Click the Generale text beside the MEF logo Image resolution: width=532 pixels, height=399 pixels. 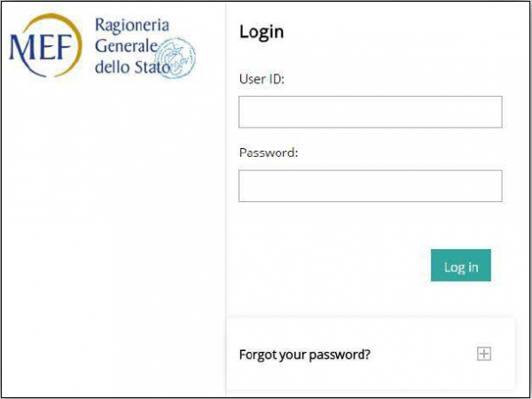point(126,46)
